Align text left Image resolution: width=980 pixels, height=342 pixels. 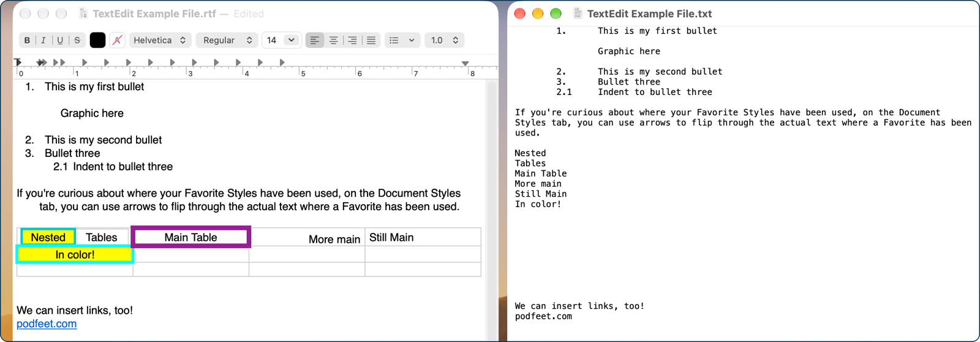[314, 40]
